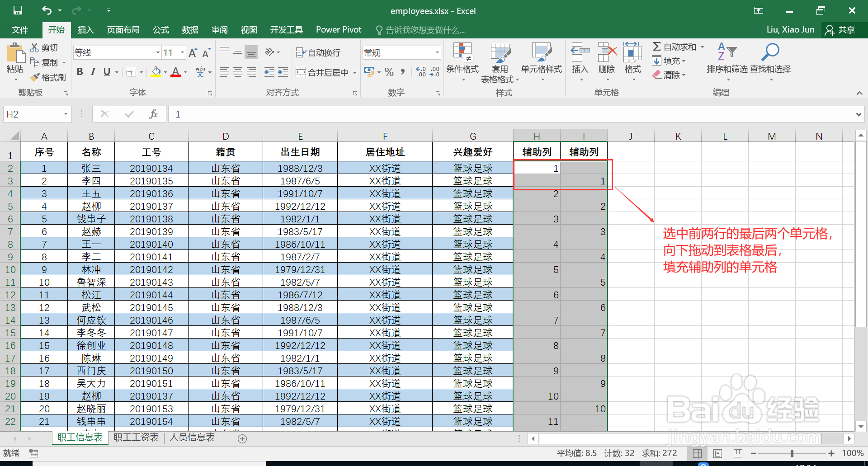This screenshot has height=466, width=868.
Task: Open Sort & Filter (排序和筛选)
Action: [x=727, y=63]
